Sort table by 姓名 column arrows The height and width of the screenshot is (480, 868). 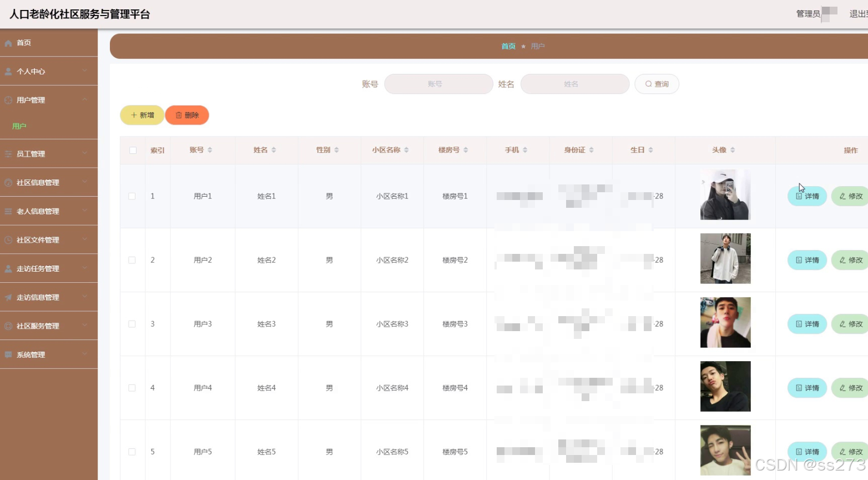click(x=274, y=150)
